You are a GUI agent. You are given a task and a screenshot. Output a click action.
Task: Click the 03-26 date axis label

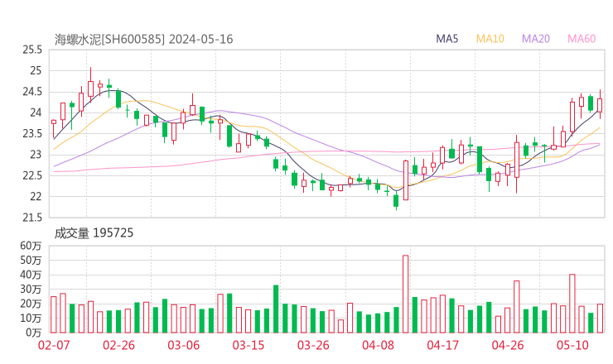tap(313, 345)
